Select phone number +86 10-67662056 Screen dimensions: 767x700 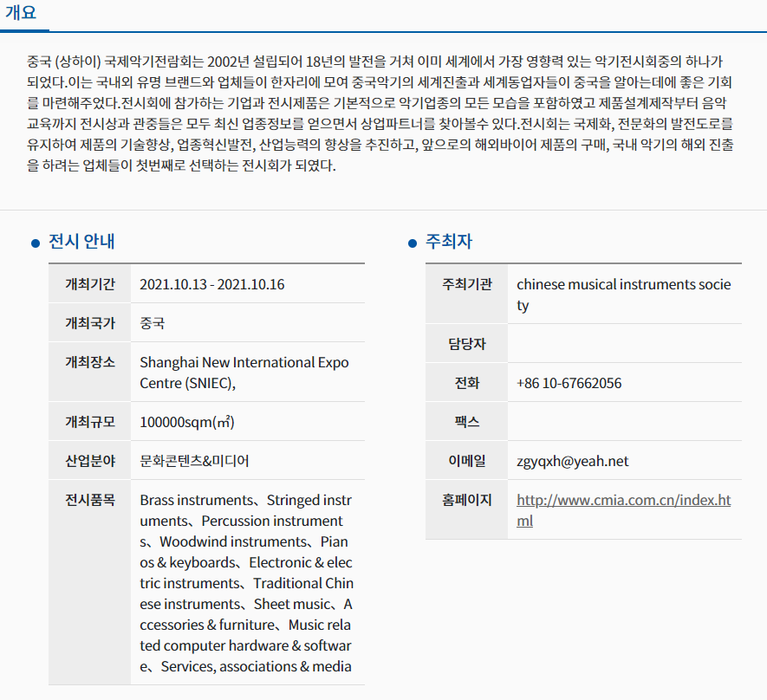(x=569, y=383)
